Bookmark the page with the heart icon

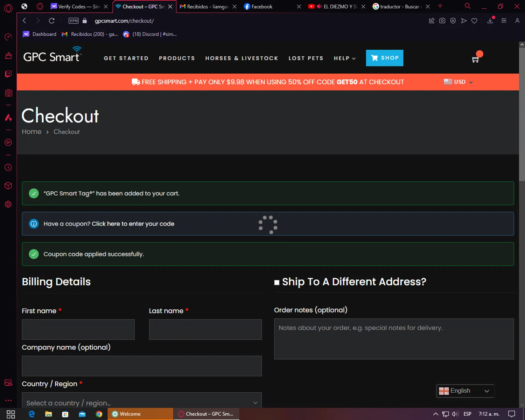474,21
